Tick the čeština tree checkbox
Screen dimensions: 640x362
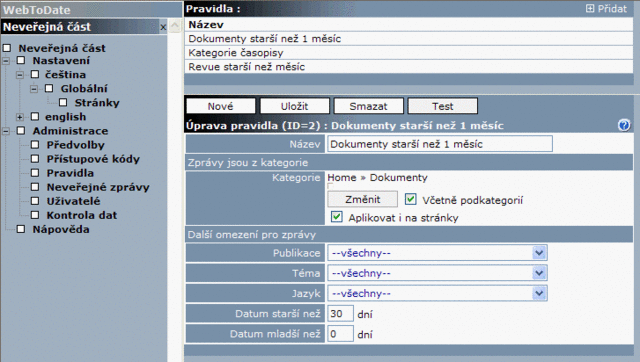pos(35,74)
